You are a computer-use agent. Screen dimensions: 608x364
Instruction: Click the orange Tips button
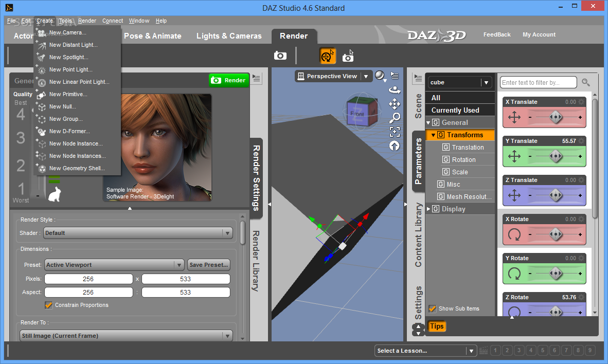click(437, 326)
